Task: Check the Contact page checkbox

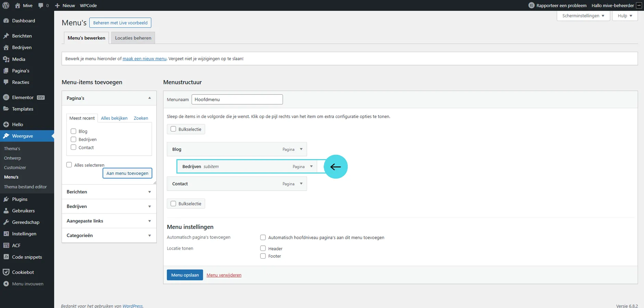Action: point(73,147)
